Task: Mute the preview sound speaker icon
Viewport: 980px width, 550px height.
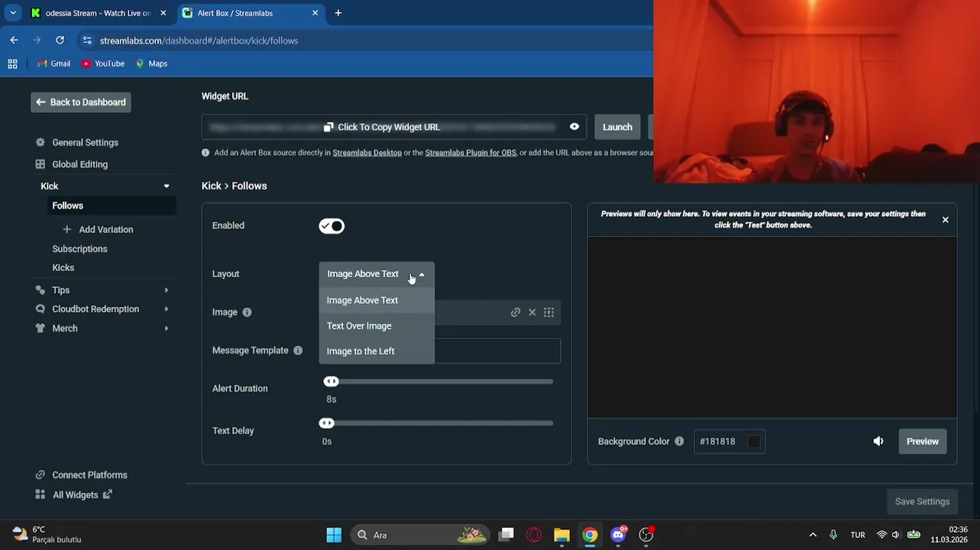Action: 878,442
